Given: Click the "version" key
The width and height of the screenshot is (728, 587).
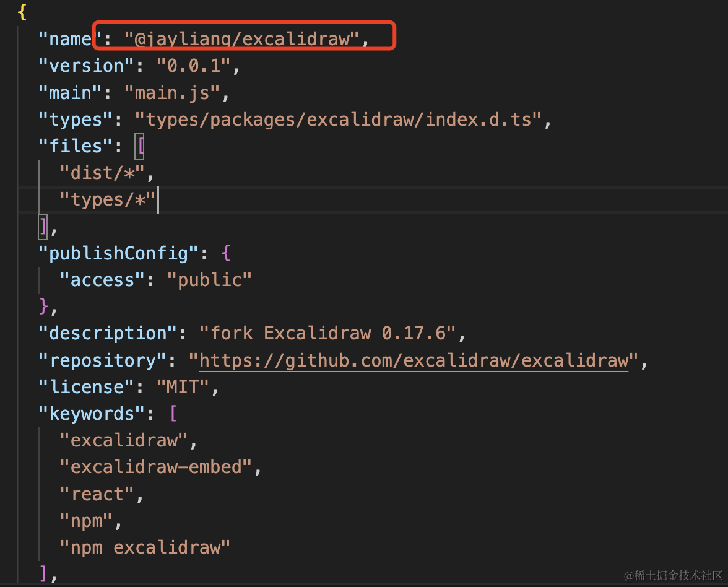Looking at the screenshot, I should 86,66.
